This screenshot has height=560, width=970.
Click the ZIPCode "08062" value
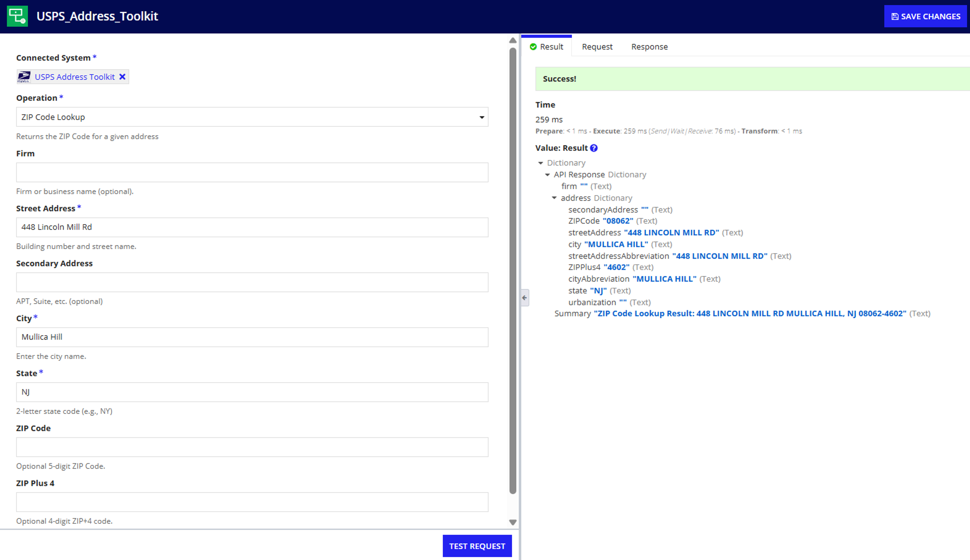click(618, 221)
